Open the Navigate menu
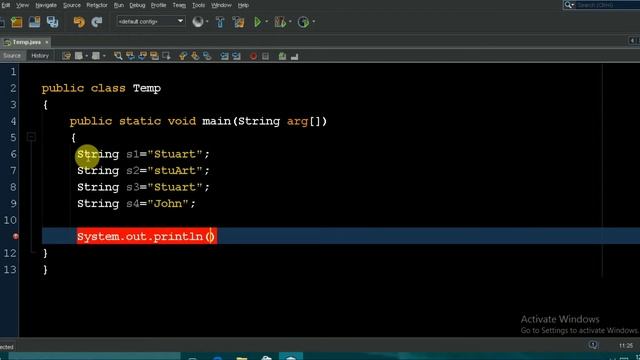640x360 pixels. [x=46, y=5]
